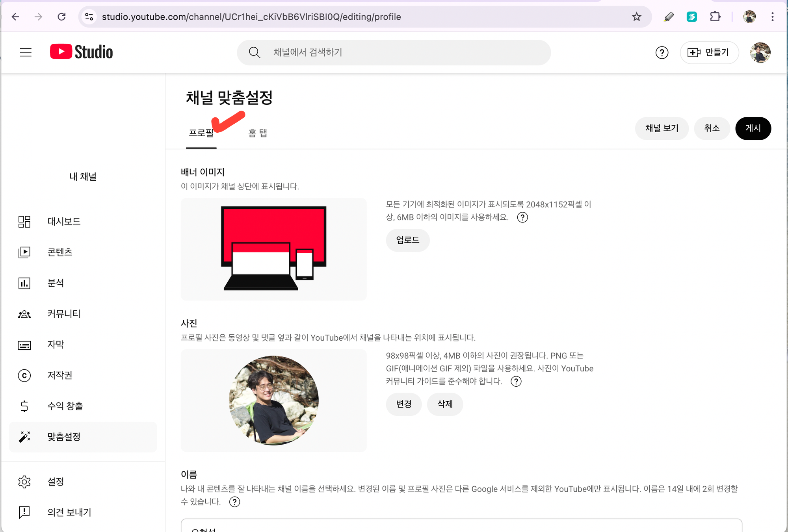Open the help question mark icon in header
Viewport: 788px width, 532px height.
click(x=662, y=52)
